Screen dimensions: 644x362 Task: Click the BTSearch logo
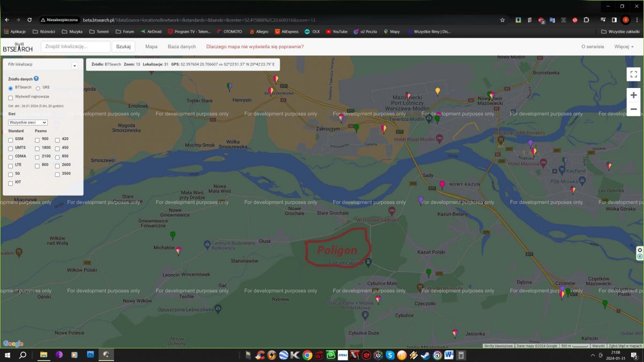(18, 47)
